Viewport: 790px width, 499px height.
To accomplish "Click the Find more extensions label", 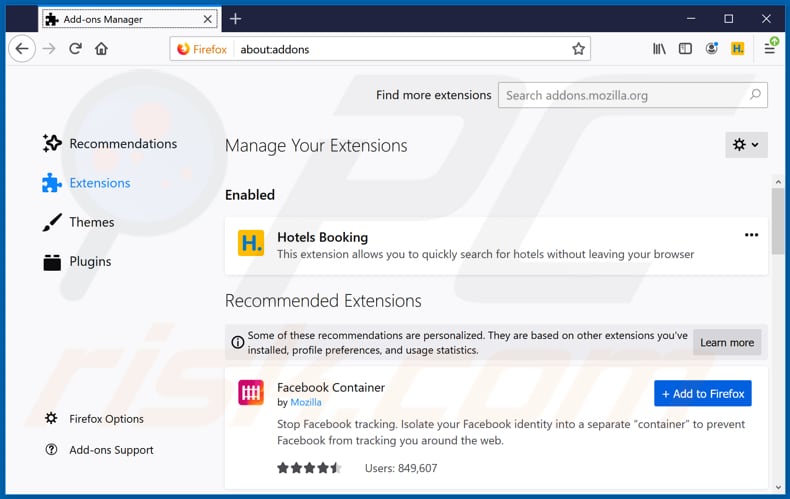I will tap(434, 95).
